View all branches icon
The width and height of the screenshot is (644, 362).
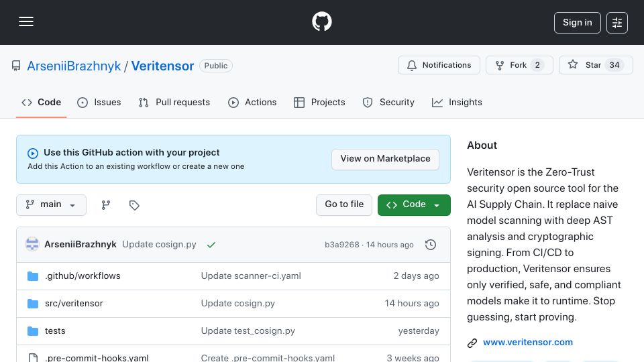(x=106, y=205)
